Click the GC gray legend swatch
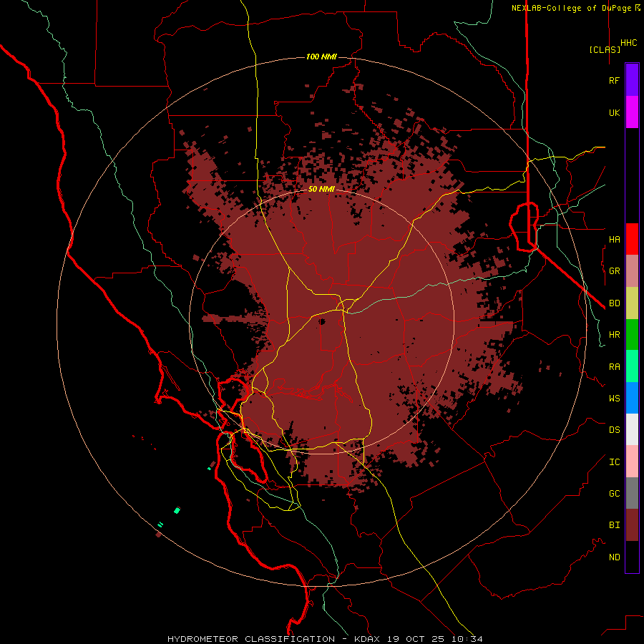 pos(632,493)
